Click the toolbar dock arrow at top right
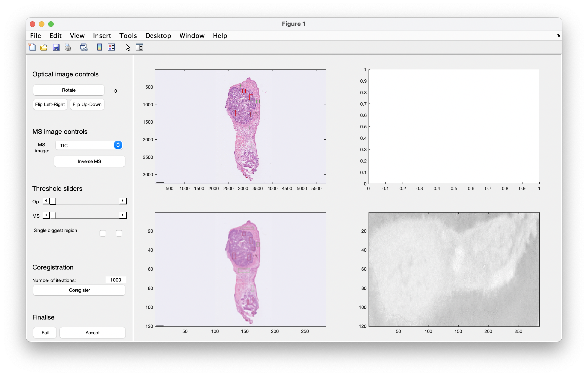The image size is (588, 376). [558, 35]
